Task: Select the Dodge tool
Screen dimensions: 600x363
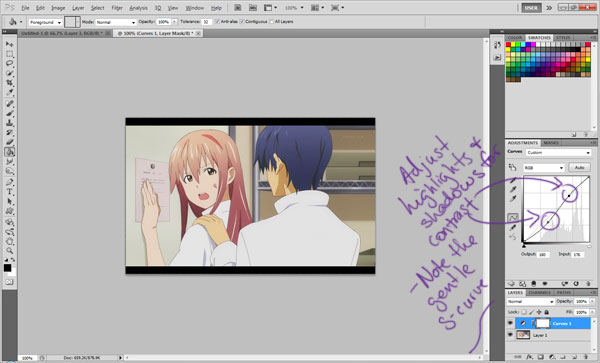Action: point(10,171)
